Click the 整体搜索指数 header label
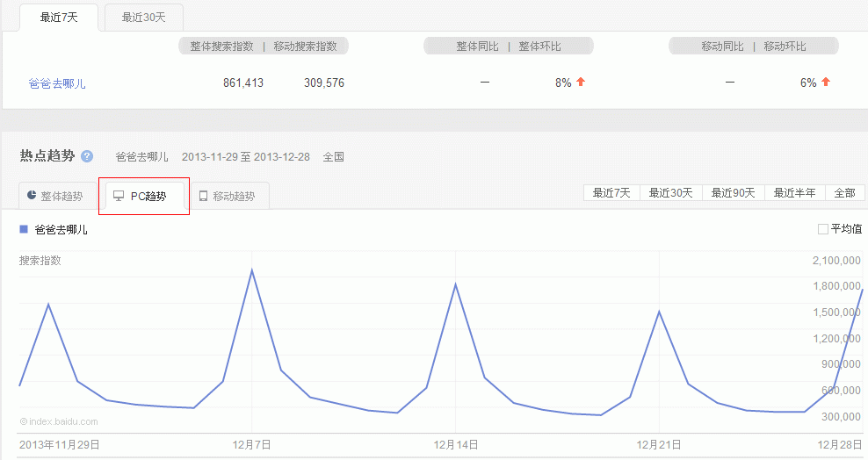Viewport: 868px width, 460px height. coord(221,47)
